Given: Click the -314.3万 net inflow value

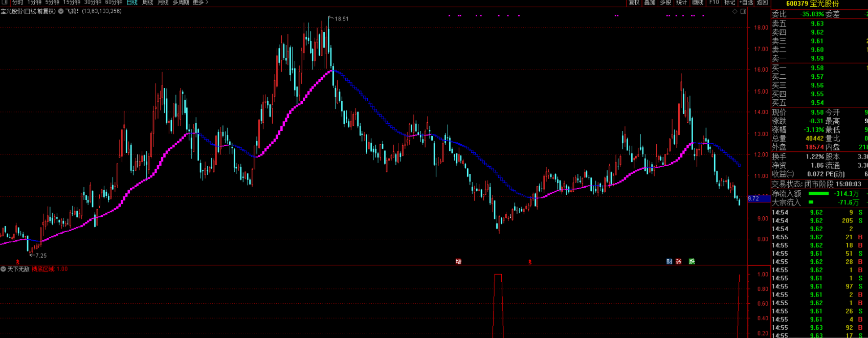Looking at the screenshot, I should click(x=847, y=194).
